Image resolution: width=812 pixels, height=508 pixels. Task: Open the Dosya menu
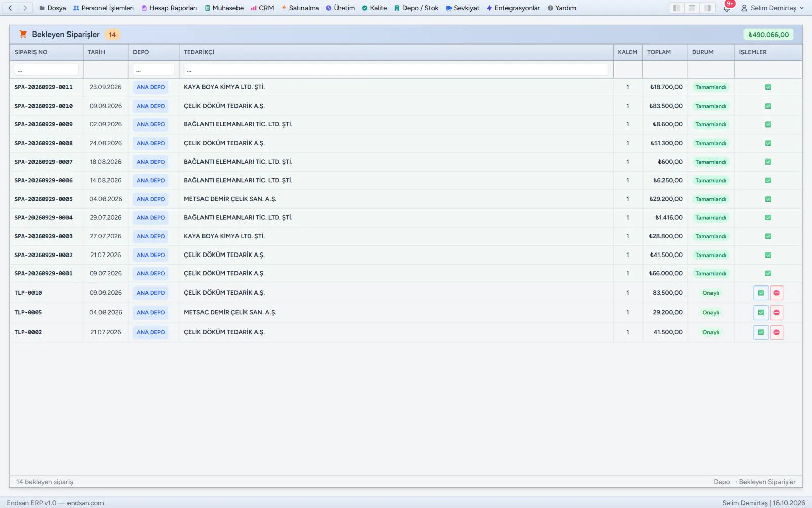(x=53, y=8)
